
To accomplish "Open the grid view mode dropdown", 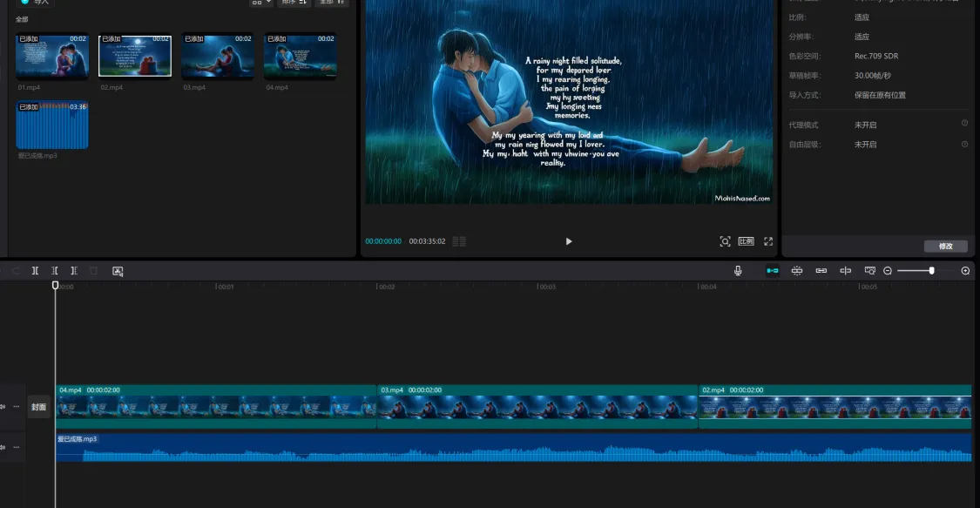I will point(261,3).
